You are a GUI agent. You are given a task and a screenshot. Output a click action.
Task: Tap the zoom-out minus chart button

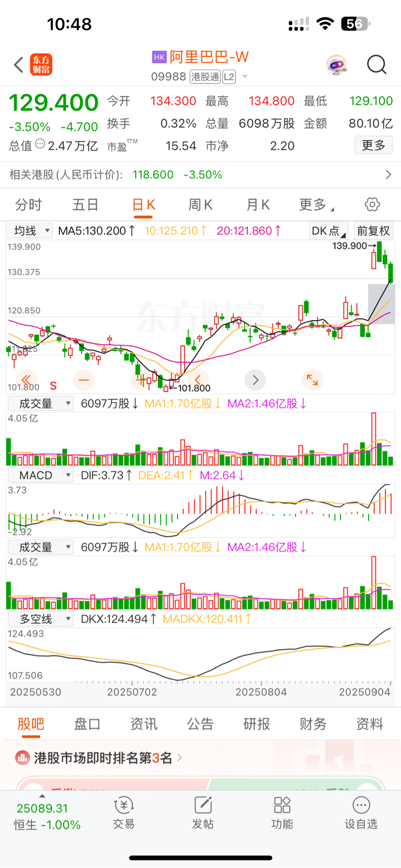pyautogui.click(x=84, y=380)
